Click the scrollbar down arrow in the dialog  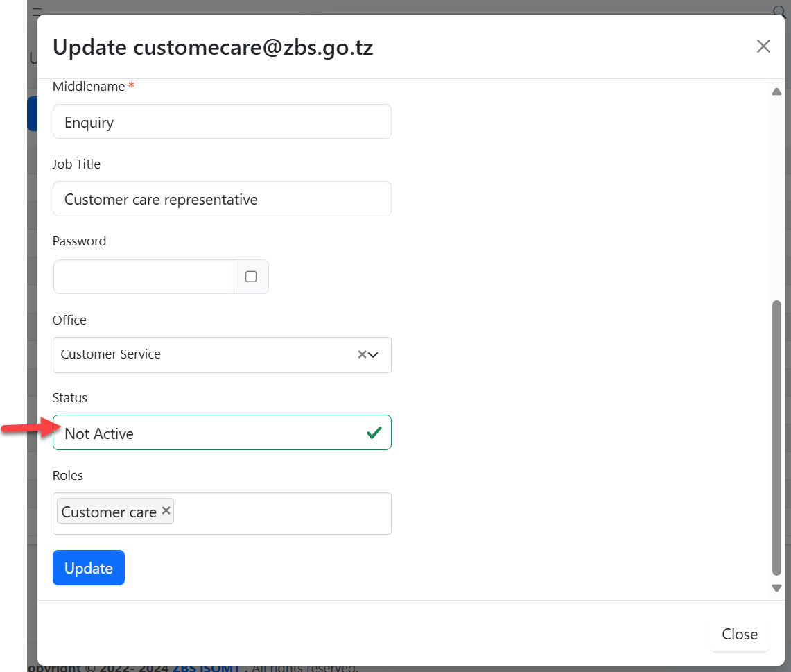click(776, 588)
